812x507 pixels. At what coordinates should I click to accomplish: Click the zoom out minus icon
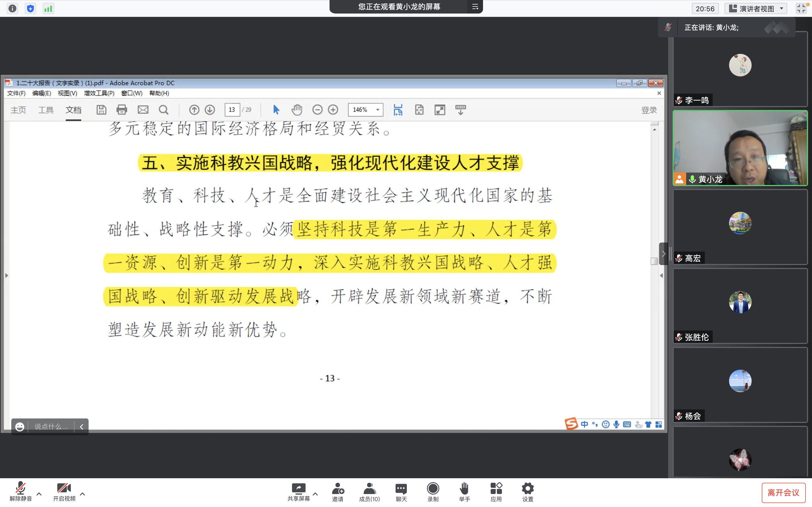(x=317, y=110)
